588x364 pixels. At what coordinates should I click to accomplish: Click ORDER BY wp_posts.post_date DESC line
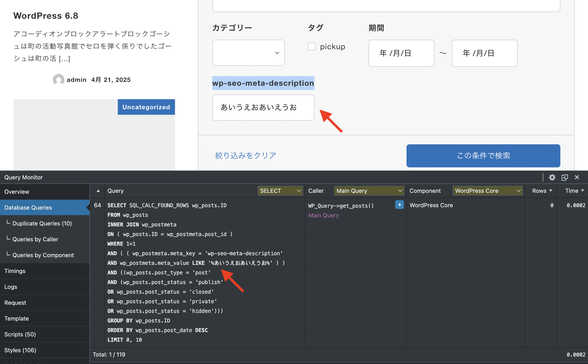(158, 330)
